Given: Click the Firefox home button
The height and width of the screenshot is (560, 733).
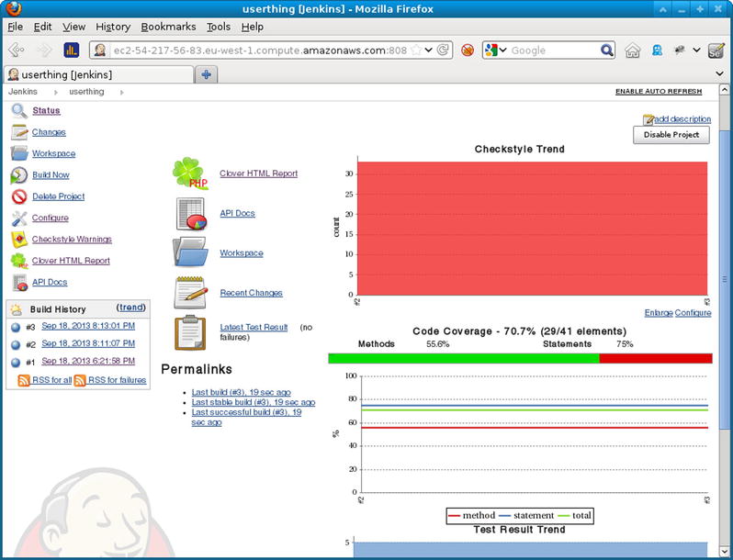Looking at the screenshot, I should pos(632,50).
